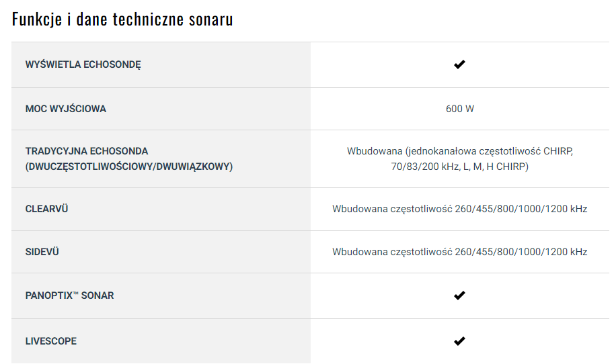Click the heading Funkcje i dane techniczne sonaru
This screenshot has width=614, height=364.
pos(122,19)
